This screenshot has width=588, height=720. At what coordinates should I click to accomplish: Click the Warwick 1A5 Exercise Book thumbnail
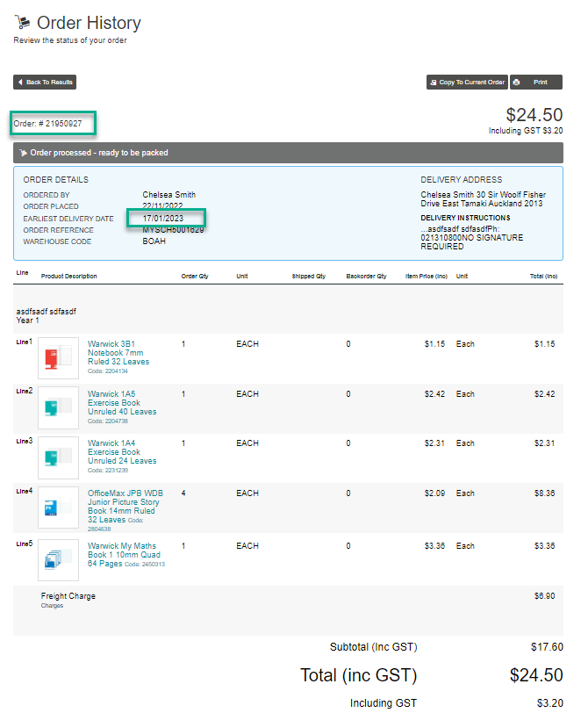58,407
